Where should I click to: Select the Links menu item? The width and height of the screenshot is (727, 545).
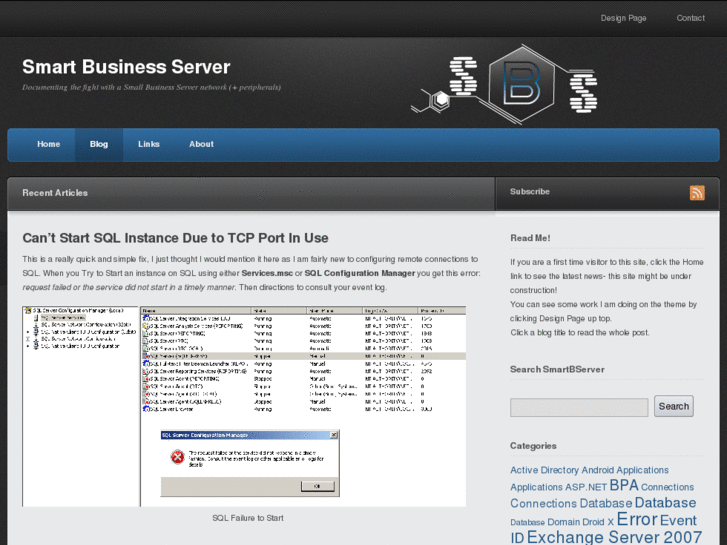[148, 144]
